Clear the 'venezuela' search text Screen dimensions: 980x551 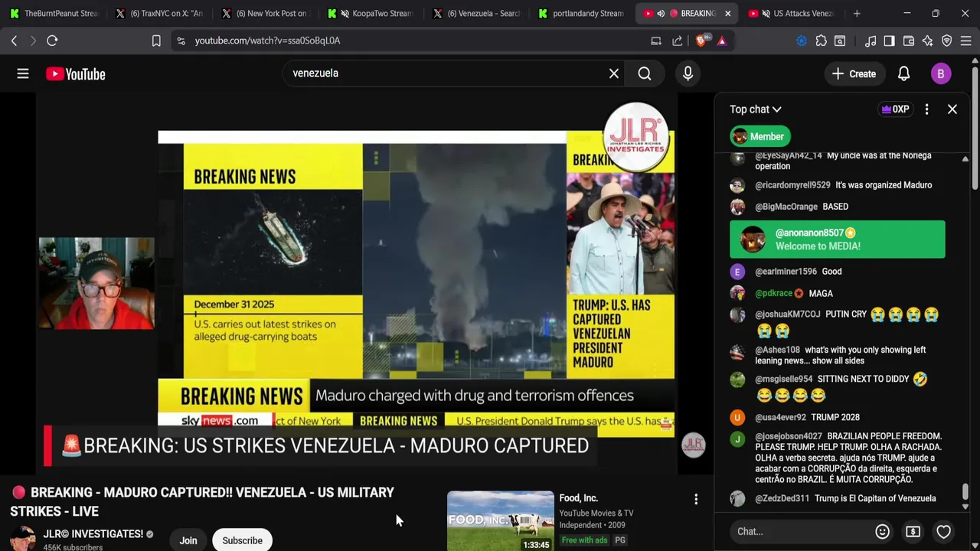pos(613,73)
